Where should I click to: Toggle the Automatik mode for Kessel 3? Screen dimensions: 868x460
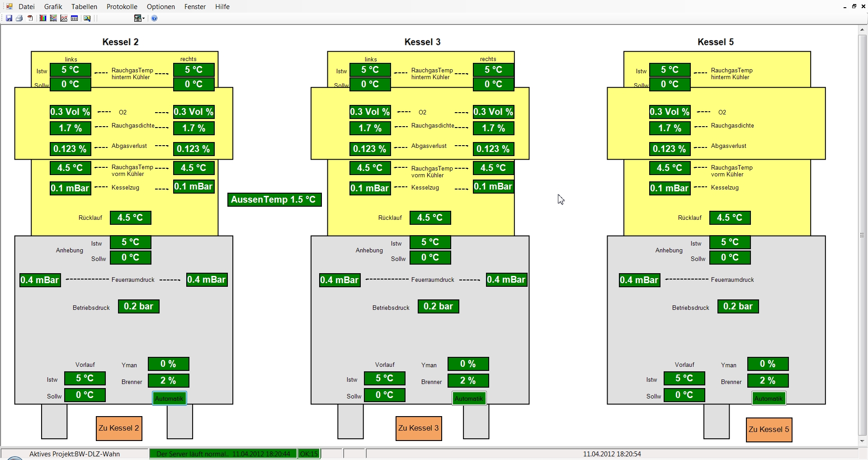469,398
